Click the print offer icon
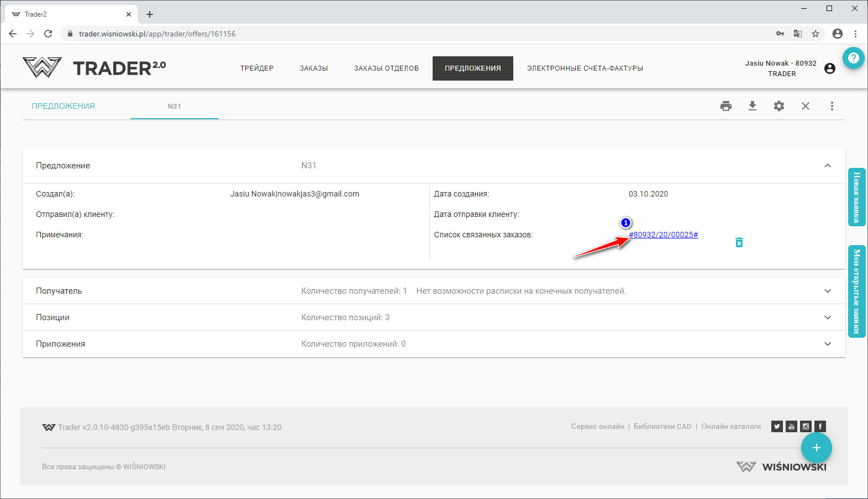The width and height of the screenshot is (868, 499). tap(726, 106)
